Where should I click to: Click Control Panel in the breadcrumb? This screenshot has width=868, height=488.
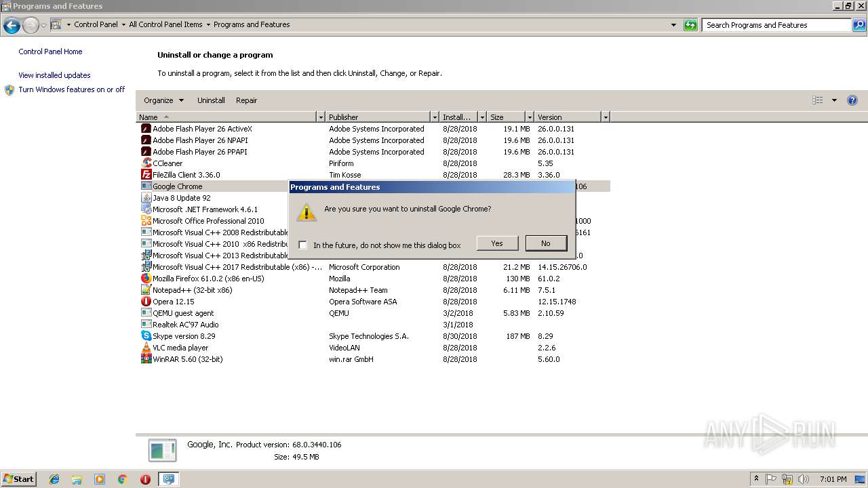[x=96, y=24]
